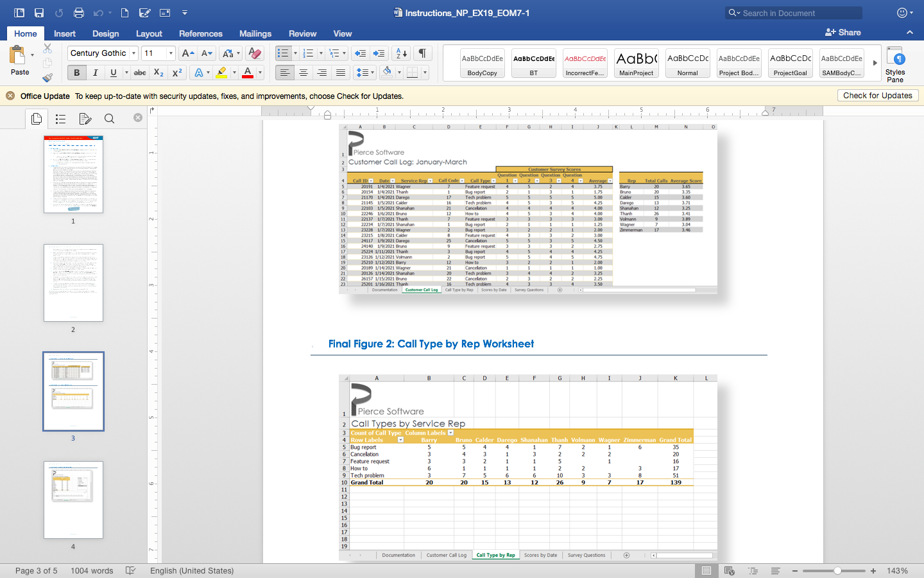The image size is (924, 578).
Task: Select the page 4 thumbnail
Action: coord(73,500)
